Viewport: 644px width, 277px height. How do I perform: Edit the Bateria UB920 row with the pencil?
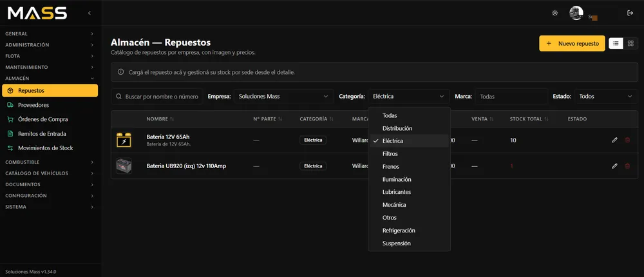tap(614, 166)
